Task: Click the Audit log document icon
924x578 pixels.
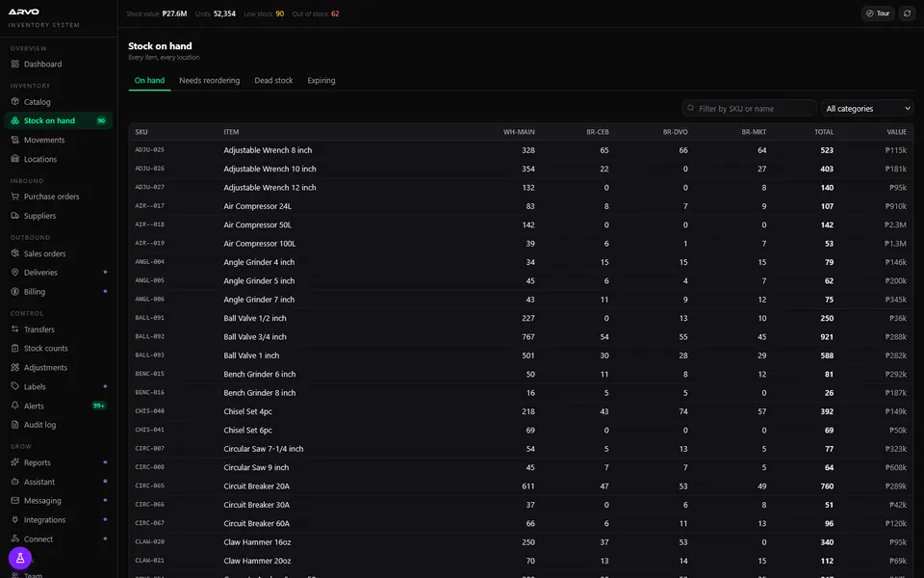Action: (x=15, y=425)
